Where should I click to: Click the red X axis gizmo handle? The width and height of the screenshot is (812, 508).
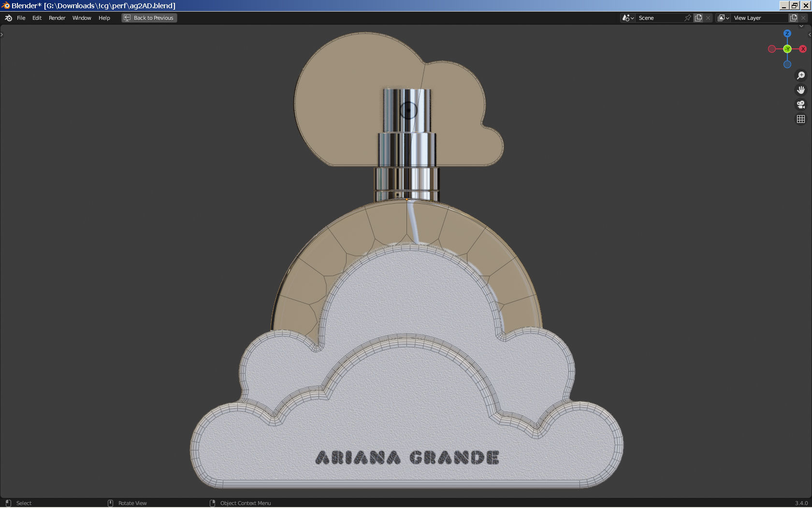pyautogui.click(x=803, y=49)
